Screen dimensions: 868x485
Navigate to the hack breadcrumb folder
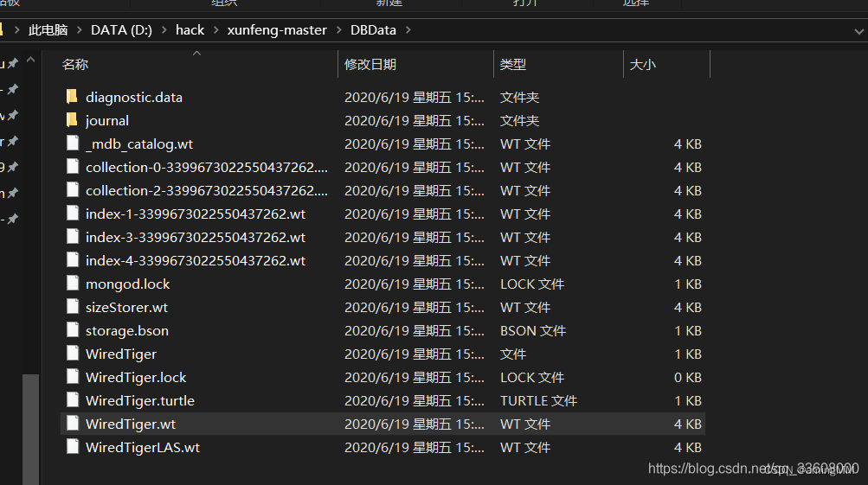(190, 30)
